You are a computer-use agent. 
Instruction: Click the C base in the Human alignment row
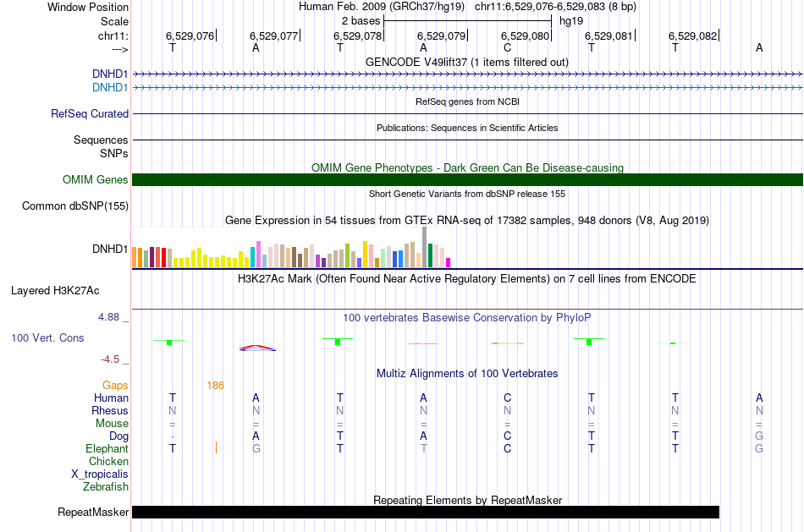pyautogui.click(x=508, y=398)
